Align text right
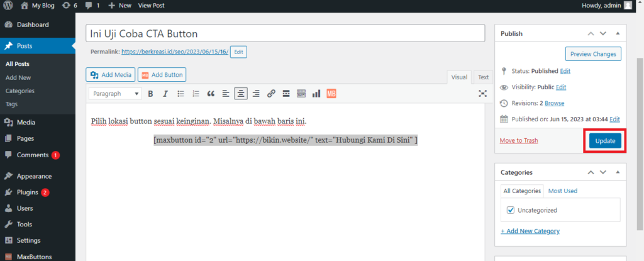The width and height of the screenshot is (644, 261). [x=256, y=94]
